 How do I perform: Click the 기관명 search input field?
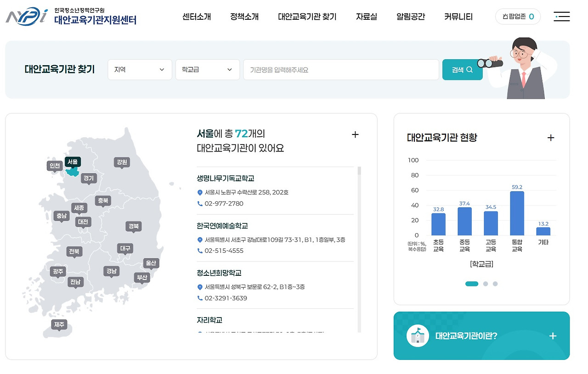pyautogui.click(x=341, y=70)
